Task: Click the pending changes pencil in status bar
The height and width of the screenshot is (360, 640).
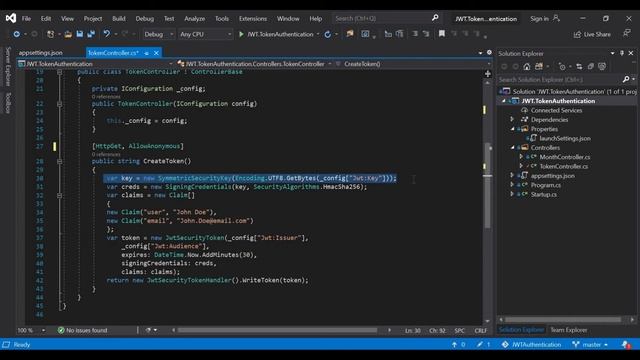Action: point(480,345)
